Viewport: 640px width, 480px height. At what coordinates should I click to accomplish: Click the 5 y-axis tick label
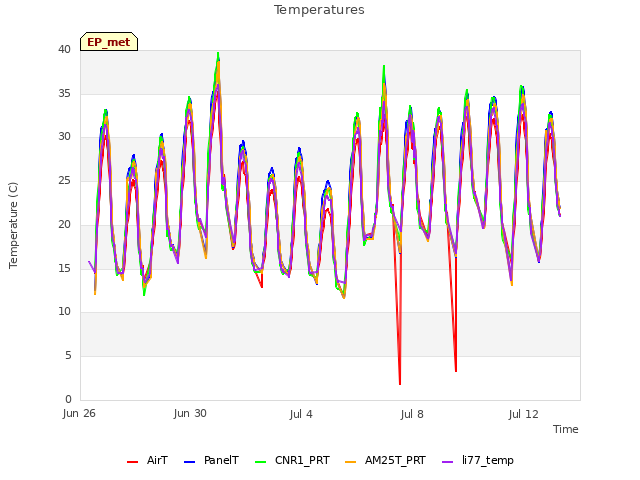[x=68, y=356]
